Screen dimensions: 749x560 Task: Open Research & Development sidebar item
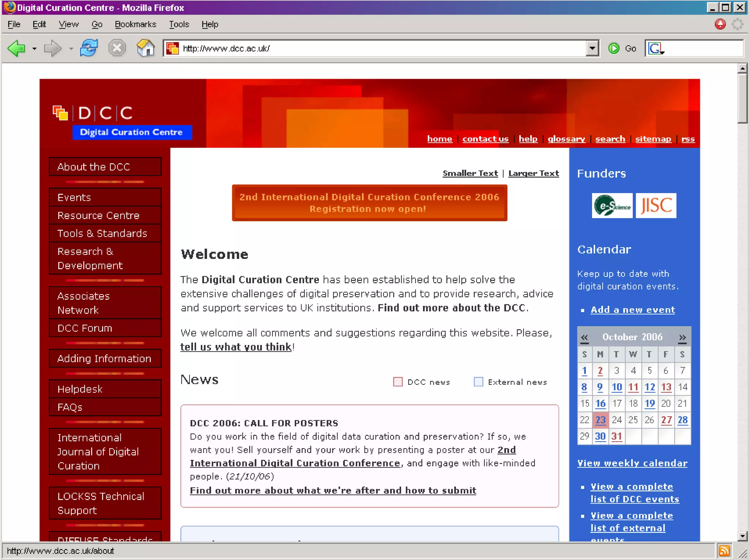point(105,258)
